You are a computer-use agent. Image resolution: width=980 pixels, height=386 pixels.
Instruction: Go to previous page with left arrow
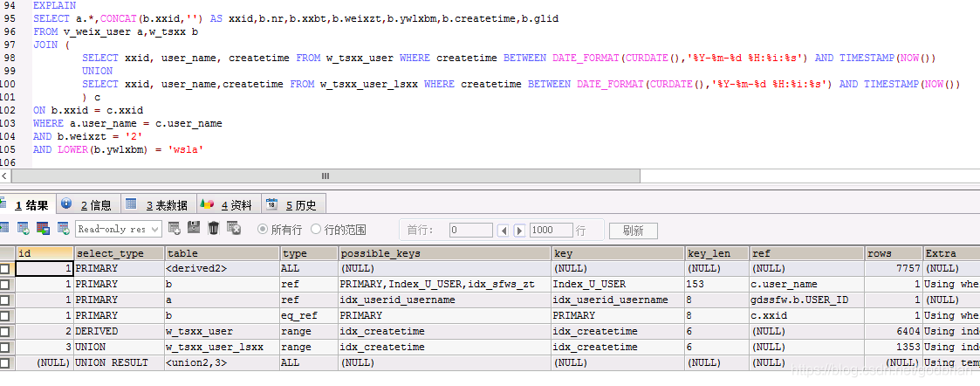click(x=504, y=231)
